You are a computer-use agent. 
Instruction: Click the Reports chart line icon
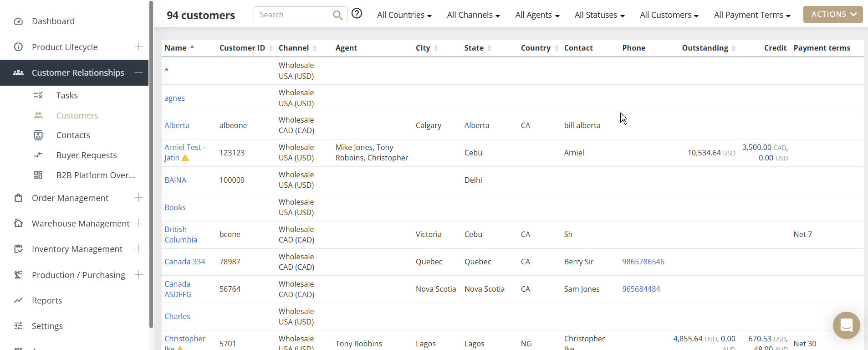point(19,300)
